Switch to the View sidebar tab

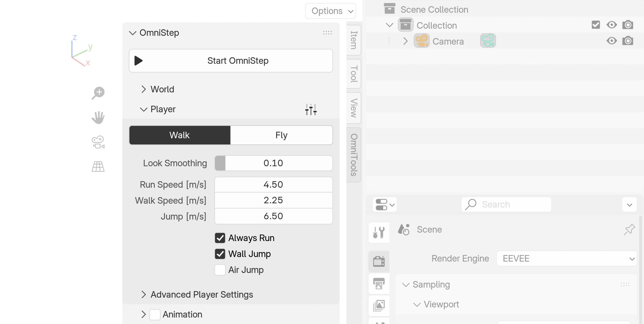pos(354,108)
